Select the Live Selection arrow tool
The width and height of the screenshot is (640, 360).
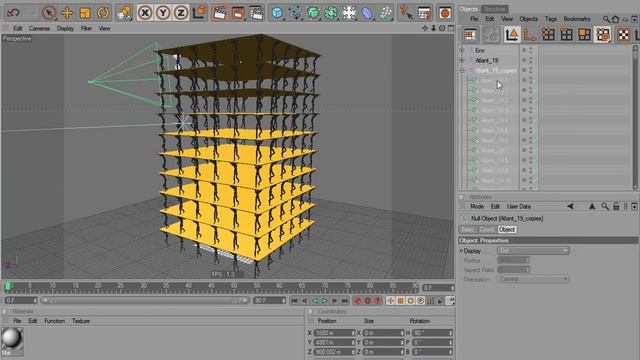(x=49, y=13)
